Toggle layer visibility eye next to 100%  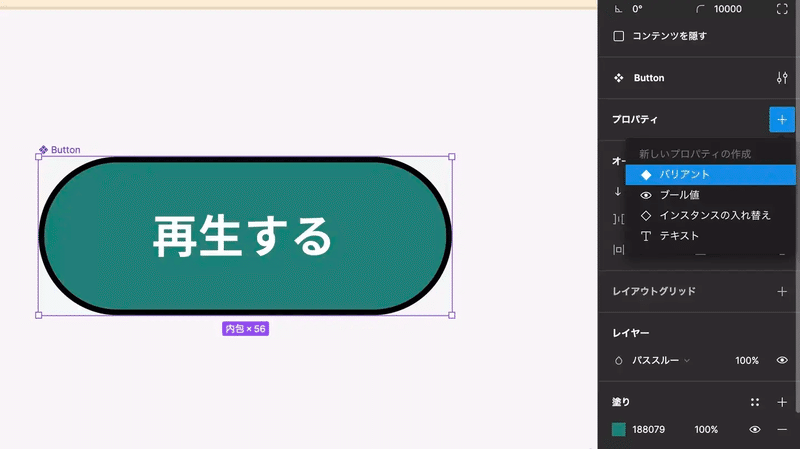click(x=782, y=360)
